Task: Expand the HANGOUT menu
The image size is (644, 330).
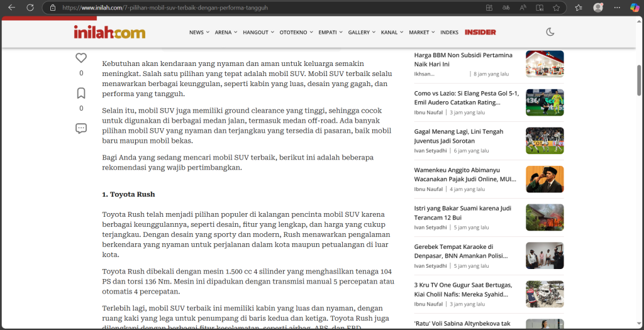Action: pyautogui.click(x=258, y=33)
